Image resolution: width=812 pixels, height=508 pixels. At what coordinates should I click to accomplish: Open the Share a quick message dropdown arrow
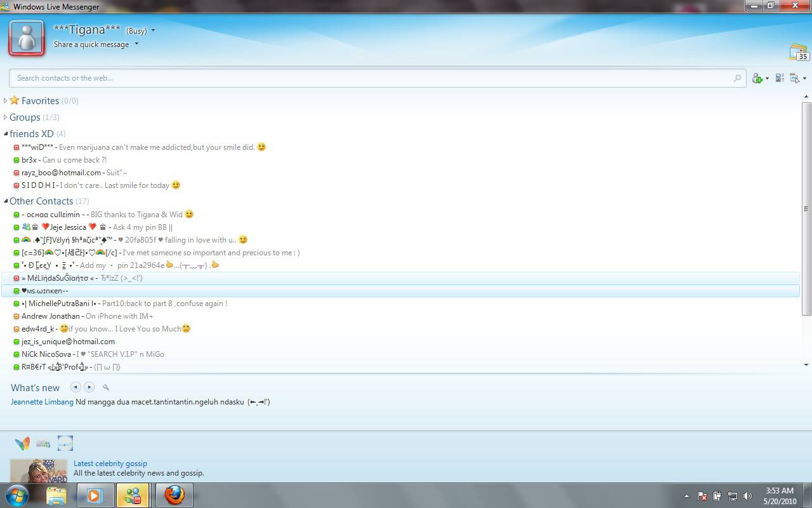coord(136,44)
